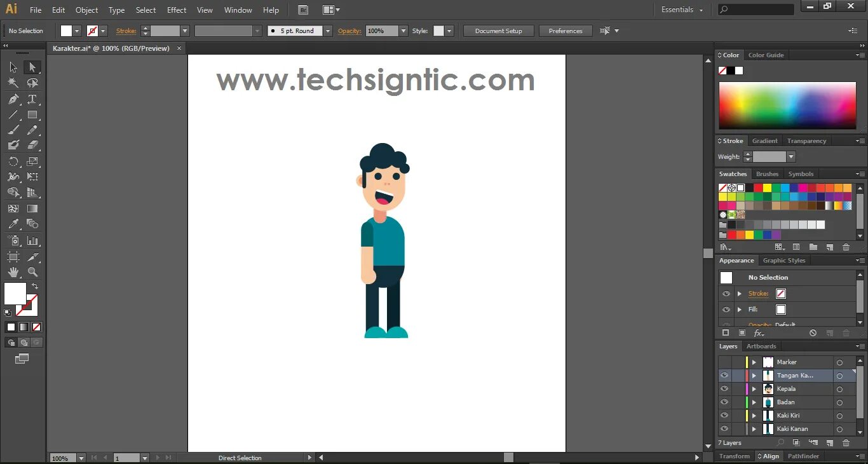Expand Stroke attribute in Appearance panel

pos(739,294)
